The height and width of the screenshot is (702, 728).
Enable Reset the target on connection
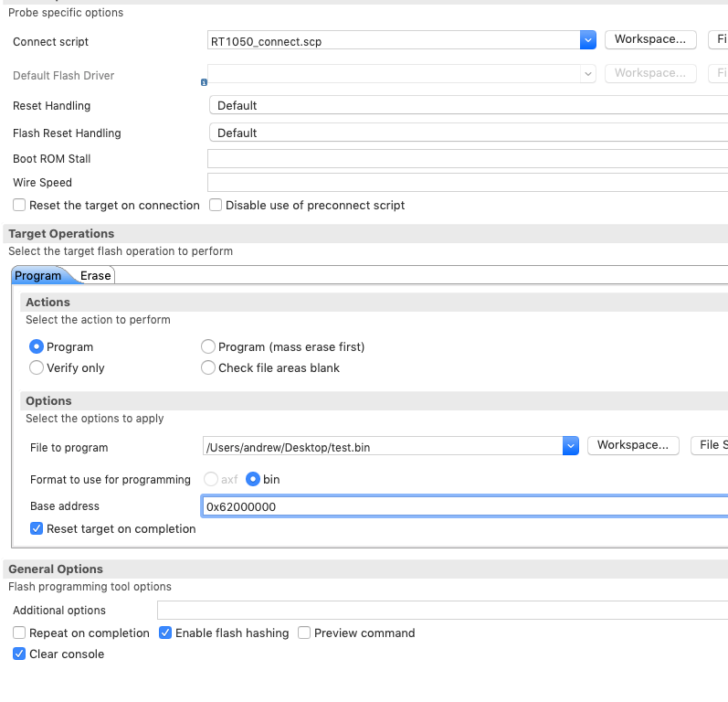[x=19, y=206]
